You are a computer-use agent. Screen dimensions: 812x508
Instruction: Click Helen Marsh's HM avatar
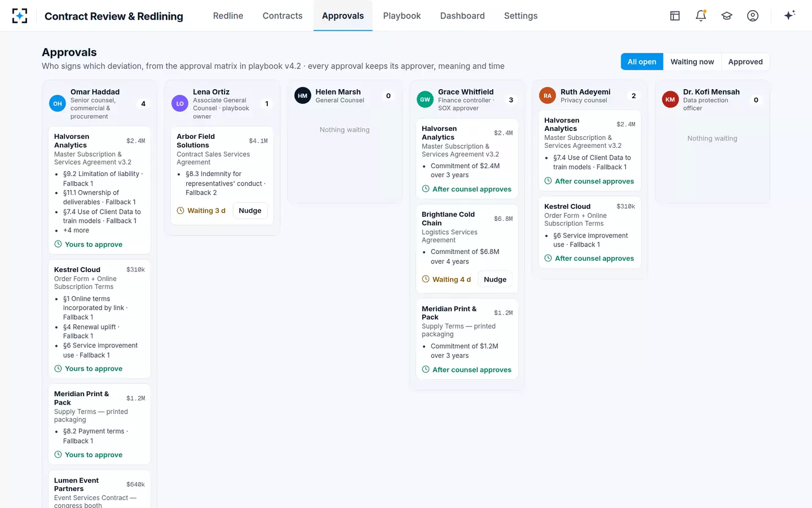click(x=303, y=96)
